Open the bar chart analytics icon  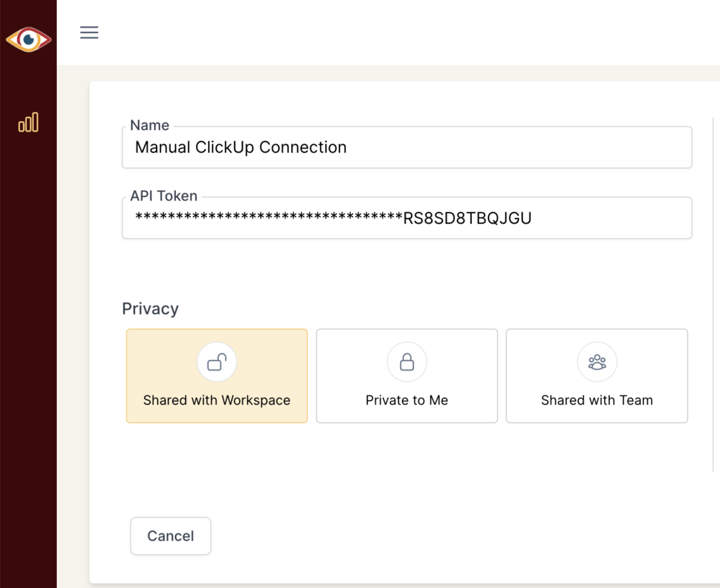[x=28, y=123]
